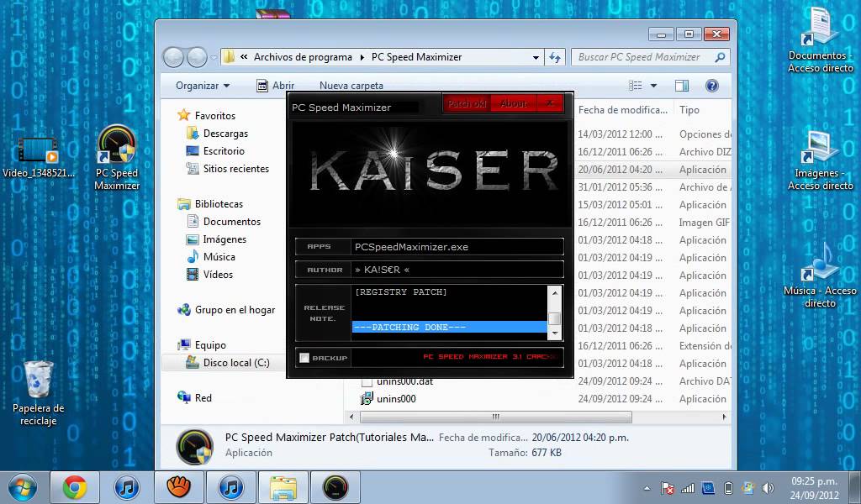Sort by Tipo column header
Image resolution: width=861 pixels, height=504 pixels.
[x=689, y=110]
